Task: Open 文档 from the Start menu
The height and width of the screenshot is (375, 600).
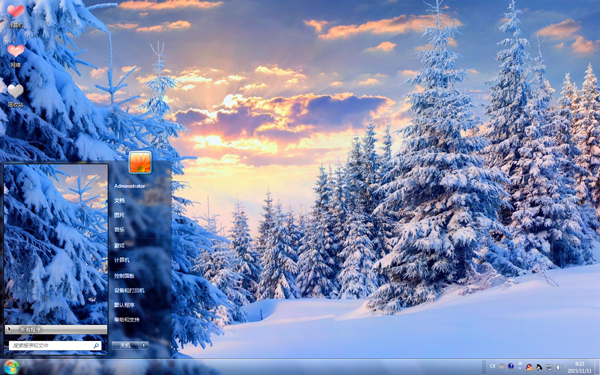Action: coord(119,201)
